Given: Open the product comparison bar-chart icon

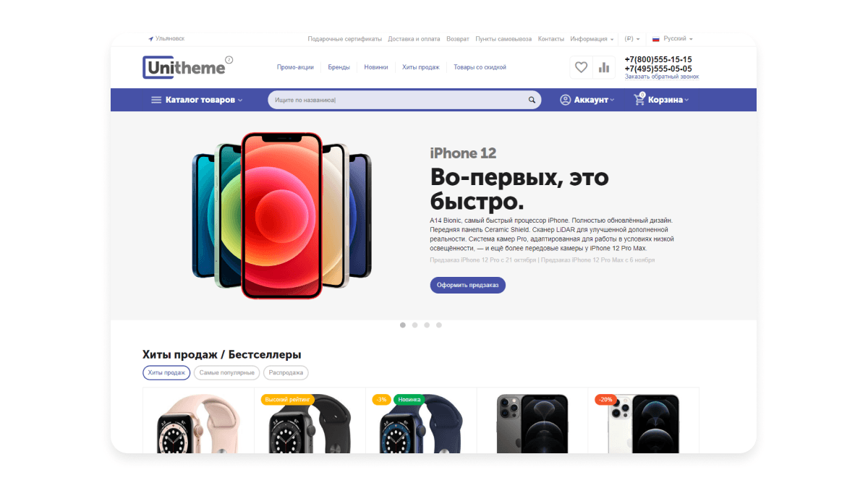Looking at the screenshot, I should click(603, 67).
